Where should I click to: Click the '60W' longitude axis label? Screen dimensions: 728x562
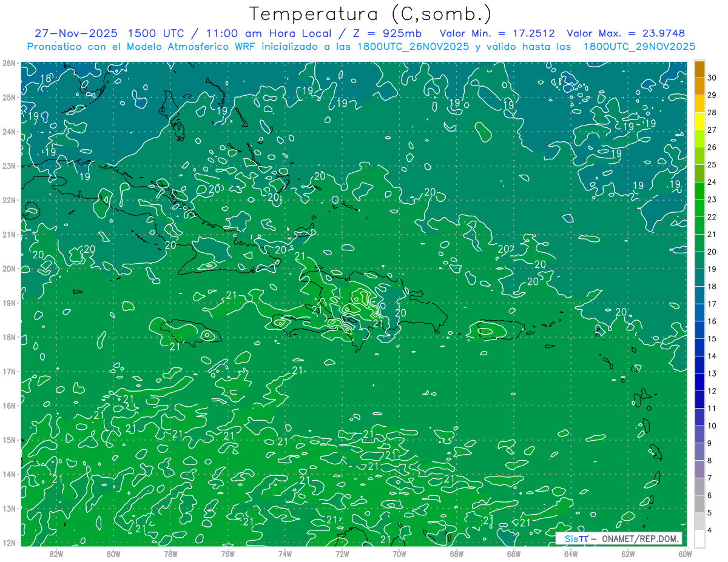coord(686,554)
